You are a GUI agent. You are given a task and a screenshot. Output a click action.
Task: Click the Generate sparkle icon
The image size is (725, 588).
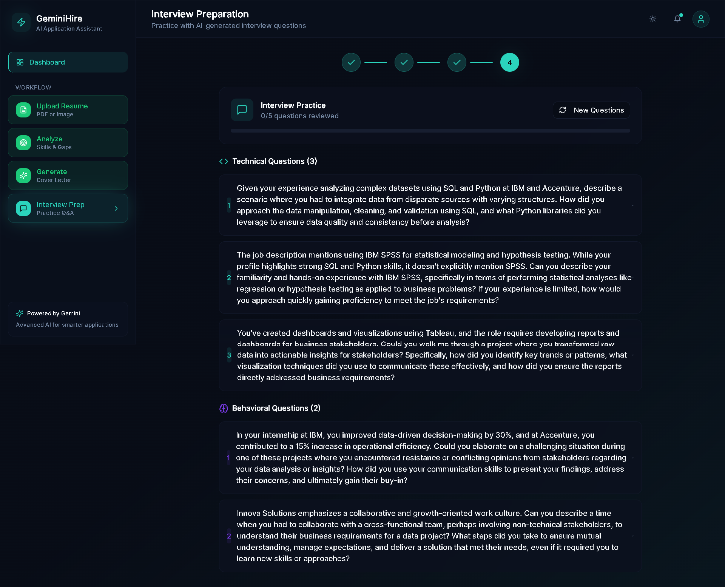[23, 176]
